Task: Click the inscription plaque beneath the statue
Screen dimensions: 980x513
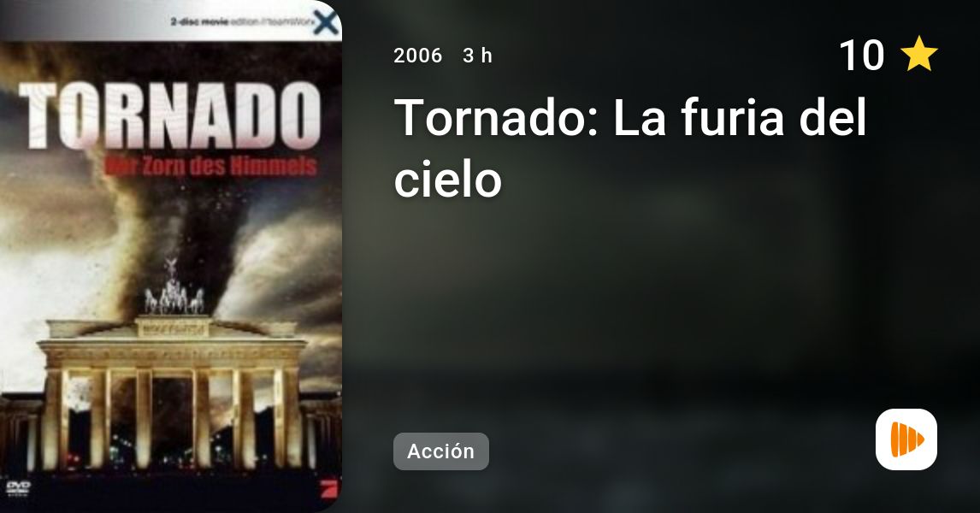Action: click(x=173, y=327)
